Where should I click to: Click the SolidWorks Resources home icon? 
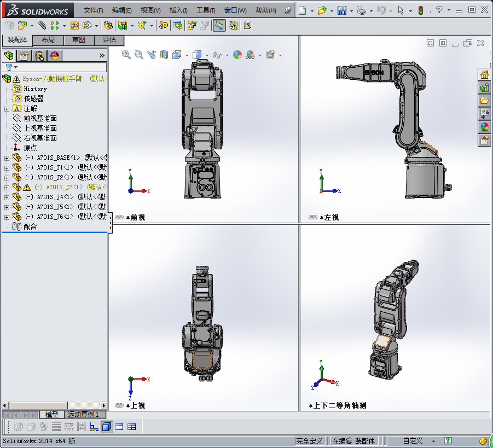tap(484, 74)
